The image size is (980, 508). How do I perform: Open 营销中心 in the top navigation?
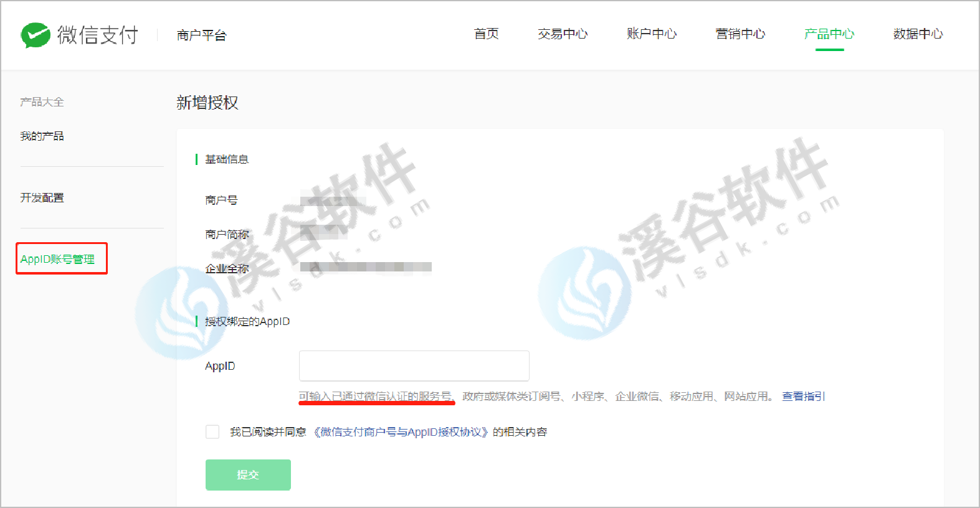tap(740, 34)
